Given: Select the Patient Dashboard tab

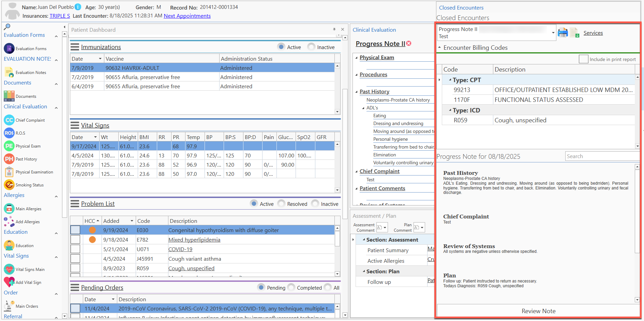Looking at the screenshot, I should click(x=93, y=30).
